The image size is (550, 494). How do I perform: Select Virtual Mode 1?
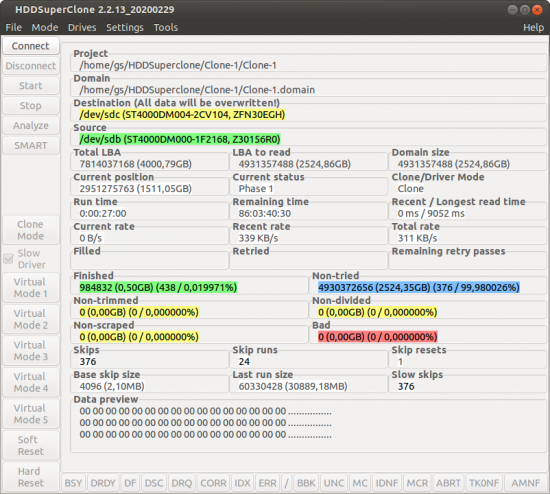(31, 288)
